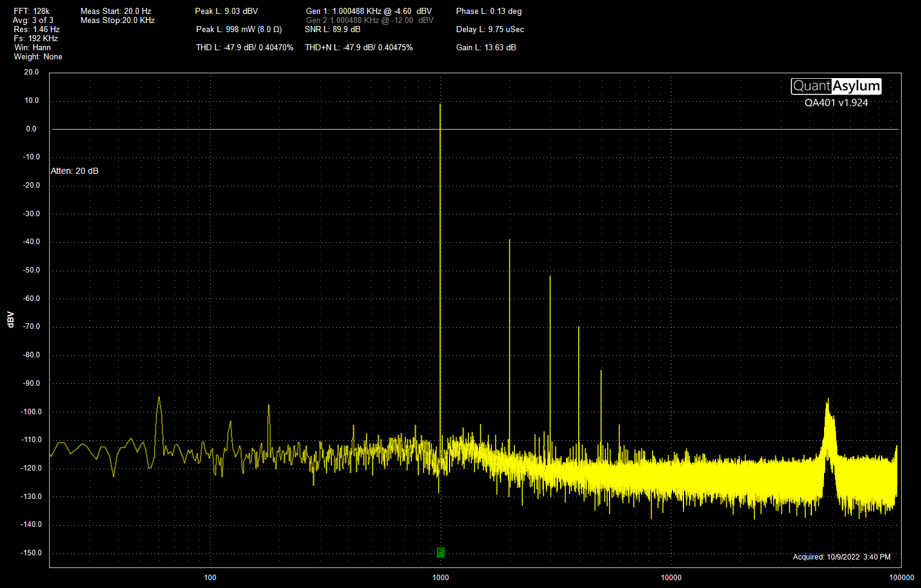Click the -150.0 label on the Y axis
Viewport: 921px width, 588px height.
pos(32,553)
